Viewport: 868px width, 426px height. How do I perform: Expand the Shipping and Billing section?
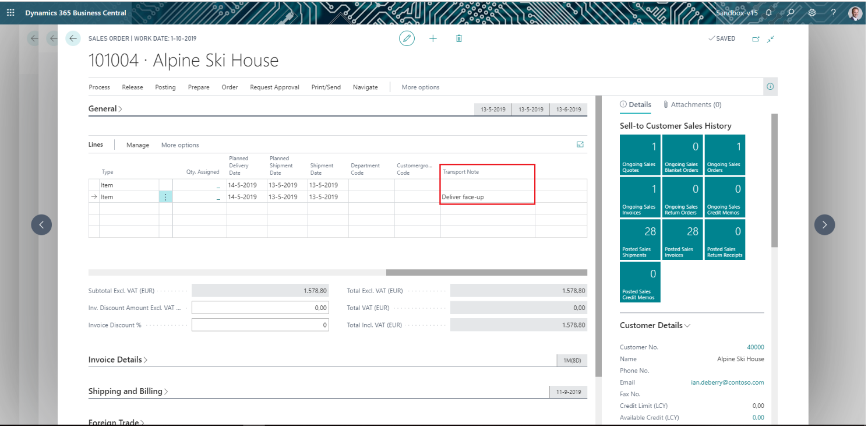click(x=128, y=391)
